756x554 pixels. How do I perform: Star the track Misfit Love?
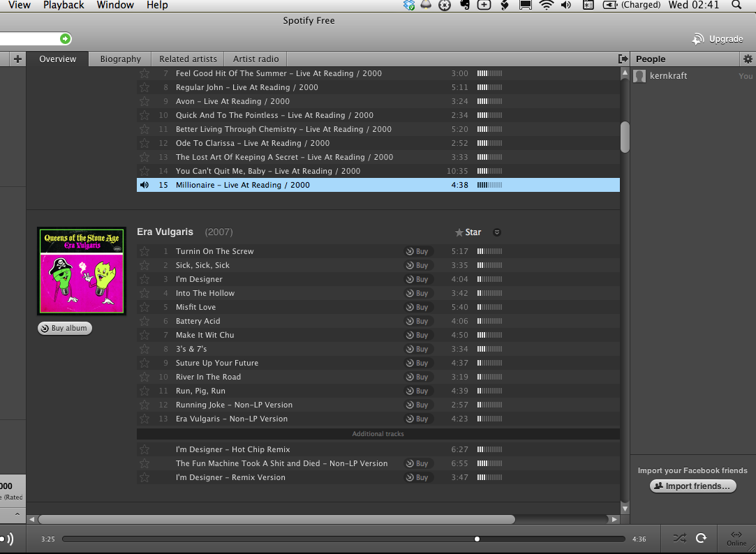pos(144,307)
